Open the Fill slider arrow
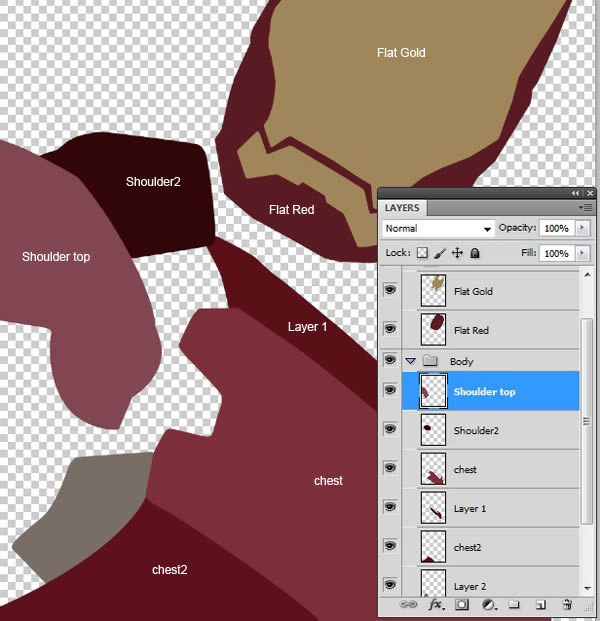Image resolution: width=600 pixels, height=621 pixels. click(x=582, y=253)
